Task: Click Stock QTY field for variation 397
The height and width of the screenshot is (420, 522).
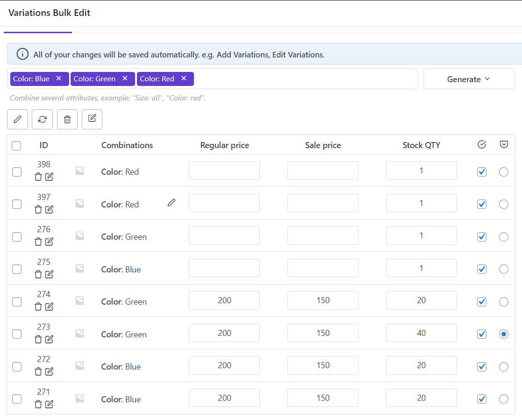Action: click(x=421, y=203)
